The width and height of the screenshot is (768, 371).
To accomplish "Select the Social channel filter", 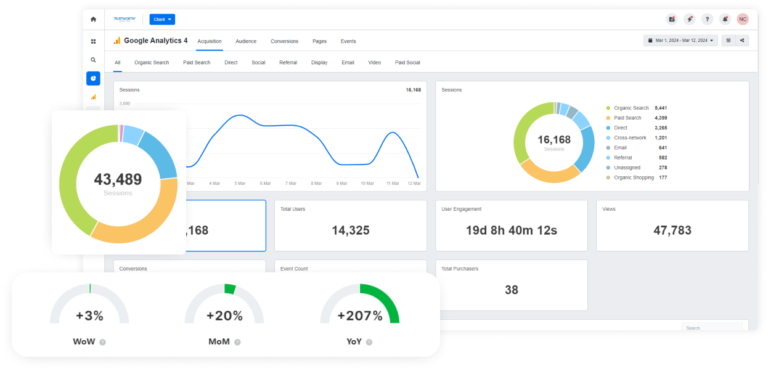I will [x=259, y=63].
